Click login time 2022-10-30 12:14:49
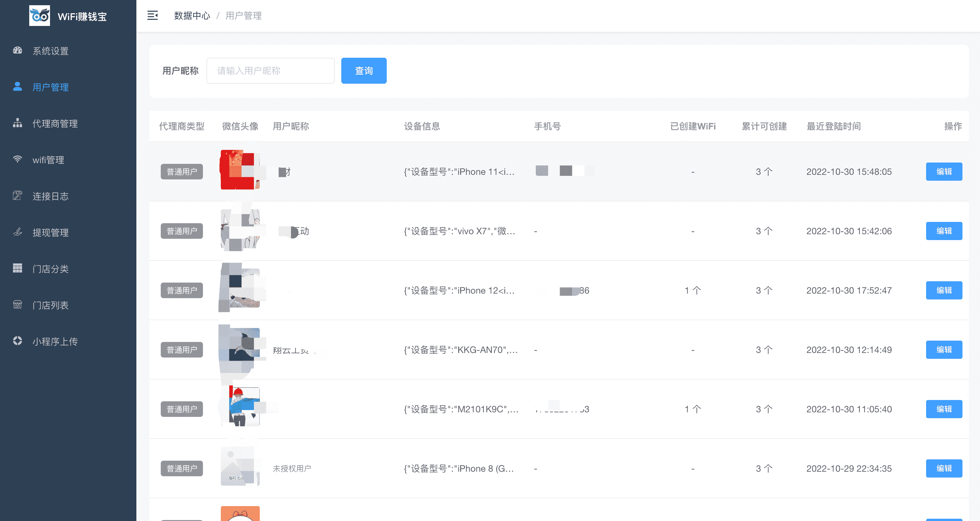 pyautogui.click(x=849, y=350)
